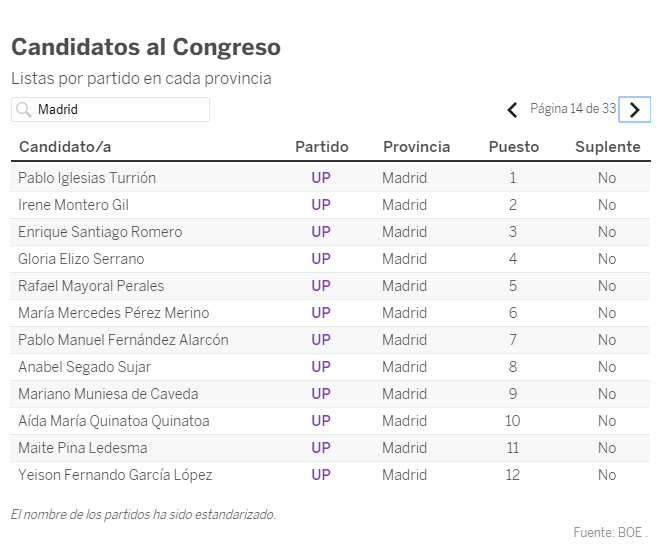Sort by the Candidato/a column header
Screen dimensions: 669x546
coord(65,147)
